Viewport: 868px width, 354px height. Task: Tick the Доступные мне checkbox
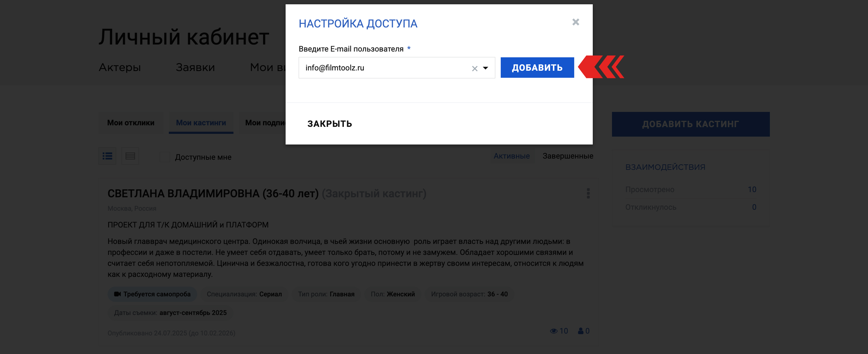click(165, 157)
